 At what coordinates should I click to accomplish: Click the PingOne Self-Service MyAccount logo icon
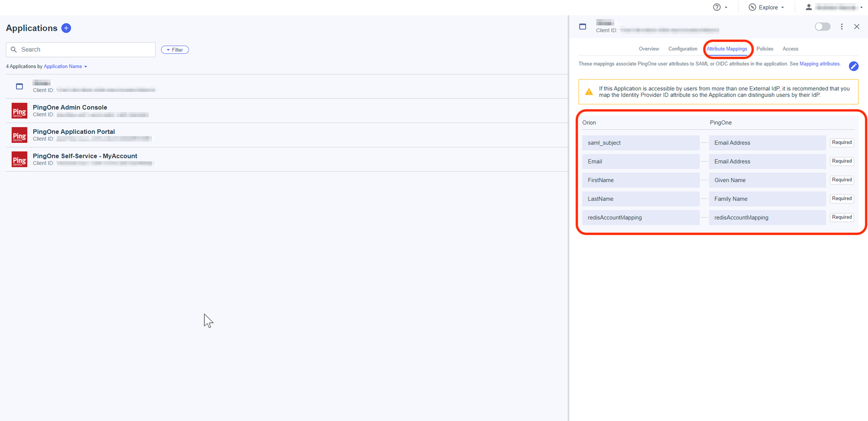[19, 160]
